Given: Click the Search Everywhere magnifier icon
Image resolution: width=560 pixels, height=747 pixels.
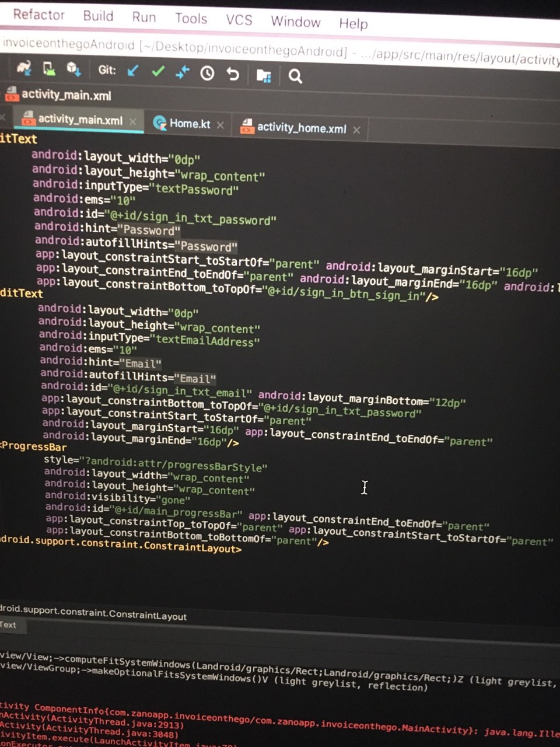Looking at the screenshot, I should click(x=295, y=76).
